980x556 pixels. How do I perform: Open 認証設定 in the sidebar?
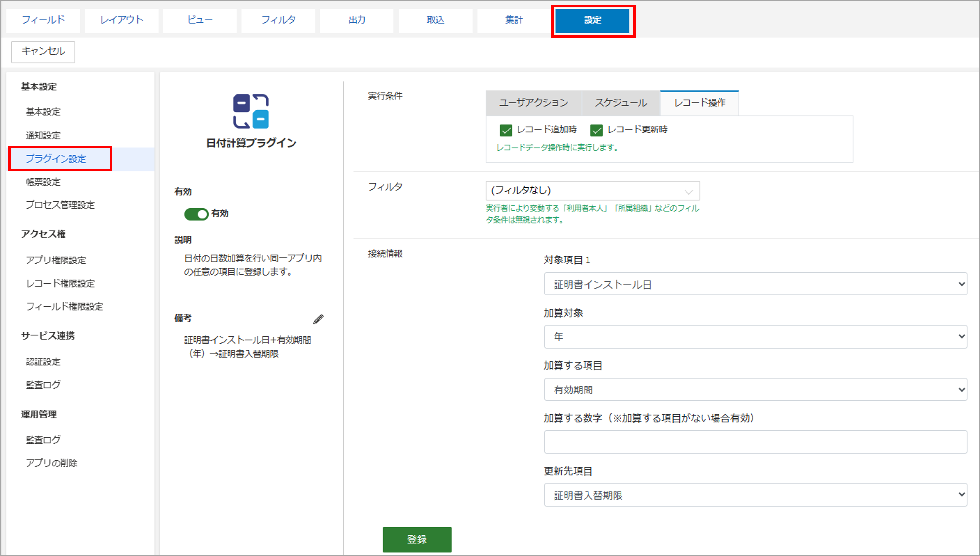[x=43, y=361]
